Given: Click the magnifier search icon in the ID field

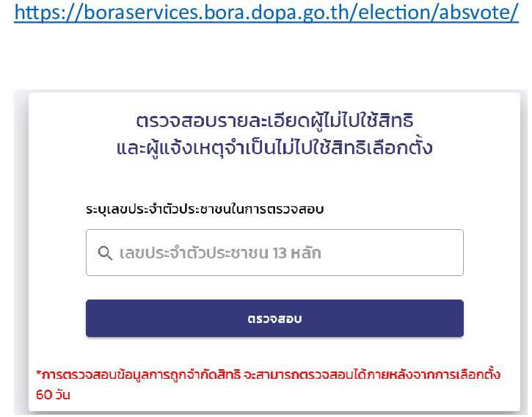Looking at the screenshot, I should pyautogui.click(x=105, y=253).
